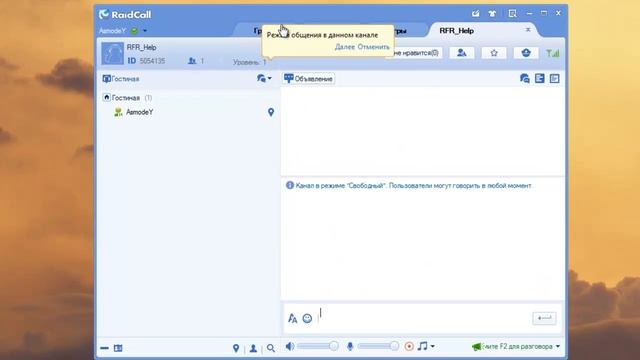The height and width of the screenshot is (360, 640).
Task: Open the music note karaoke dropdown
Action: click(426, 346)
